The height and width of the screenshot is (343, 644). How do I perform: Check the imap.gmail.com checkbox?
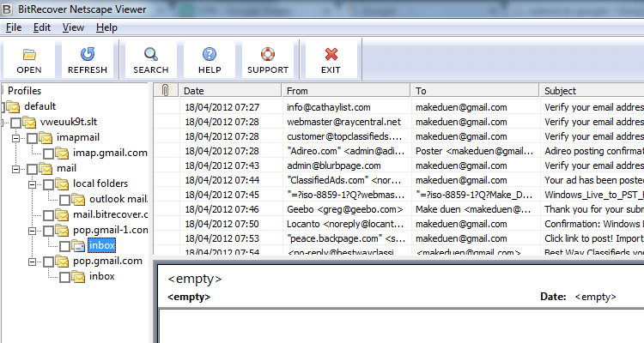[48, 153]
